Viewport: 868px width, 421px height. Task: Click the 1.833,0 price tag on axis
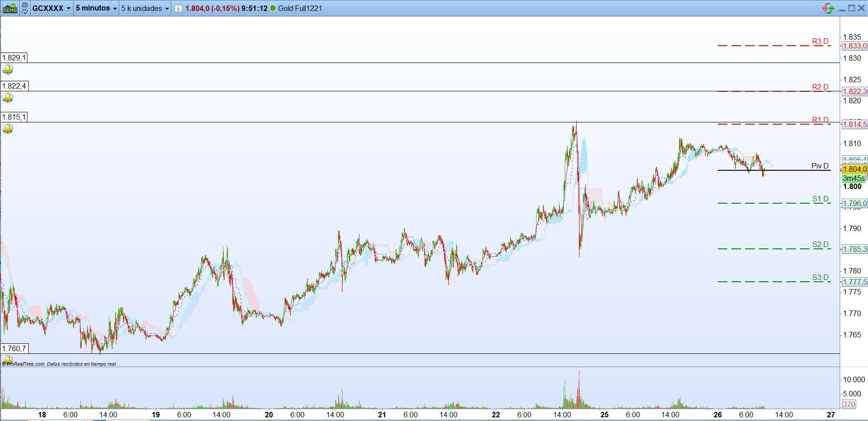click(x=854, y=46)
